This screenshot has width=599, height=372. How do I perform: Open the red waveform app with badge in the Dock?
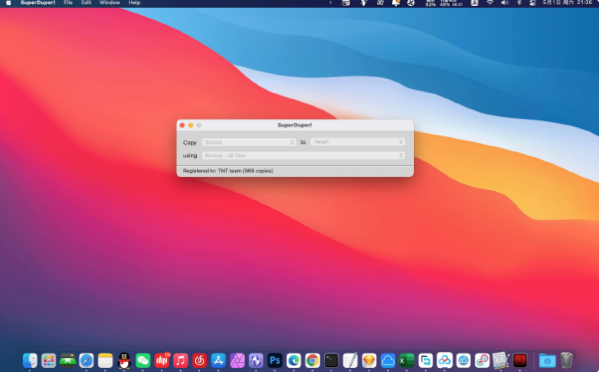tap(162, 360)
